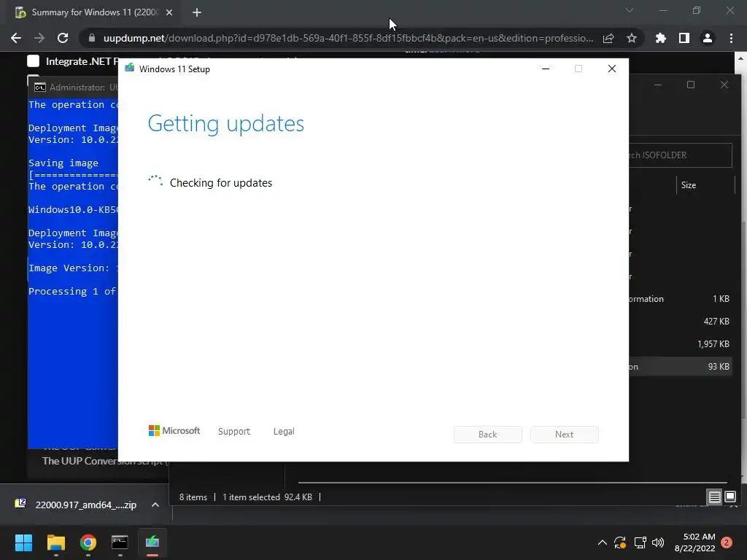Switch to Chrome from taskbar
This screenshot has height=560, width=747.
[88, 542]
